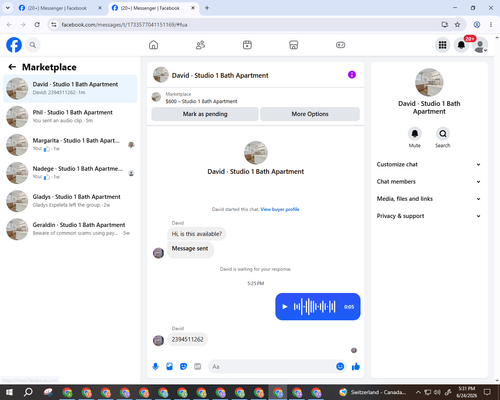Open the purple conversation info icon

[x=352, y=75]
